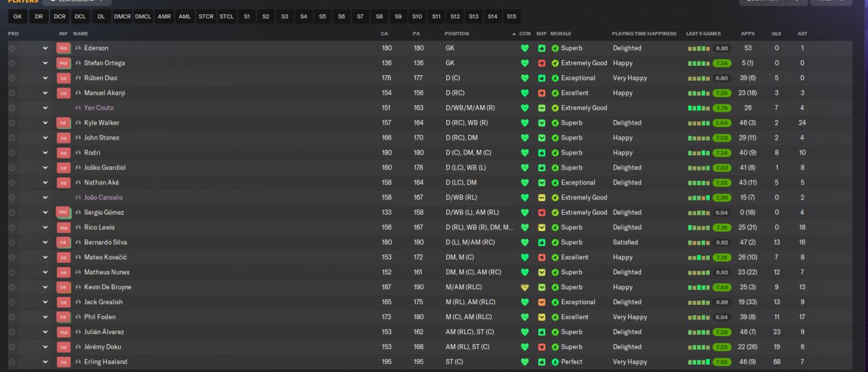This screenshot has height=372, width=868.
Task: Click João Cancelo's morale arrow icon
Action: tap(555, 198)
